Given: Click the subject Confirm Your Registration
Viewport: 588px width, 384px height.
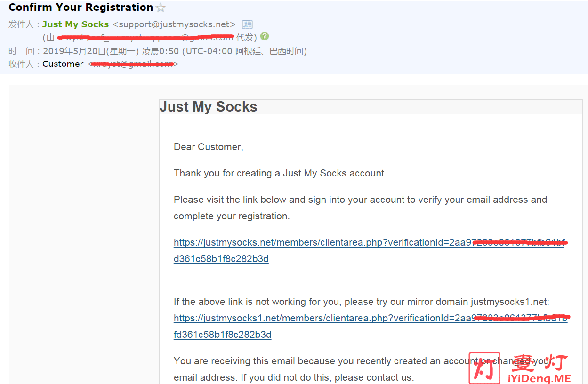Looking at the screenshot, I should [81, 8].
